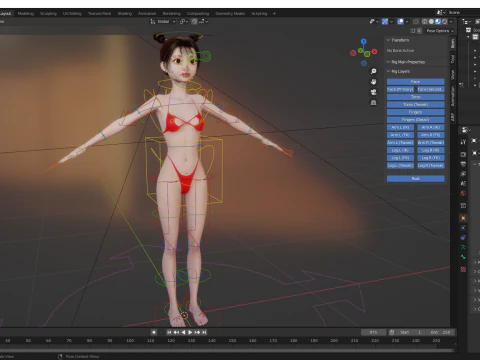Click the Leg.L (IK) layer button
This screenshot has width=480, height=360.
[400, 150]
